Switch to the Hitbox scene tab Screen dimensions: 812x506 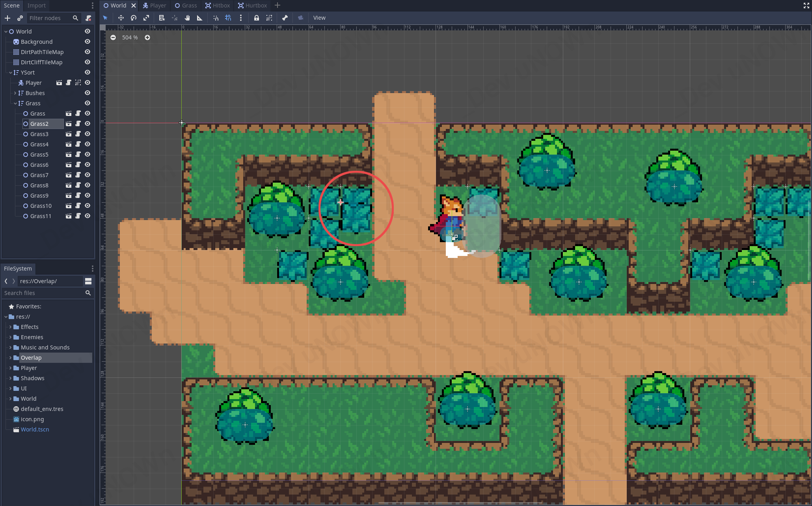click(218, 6)
